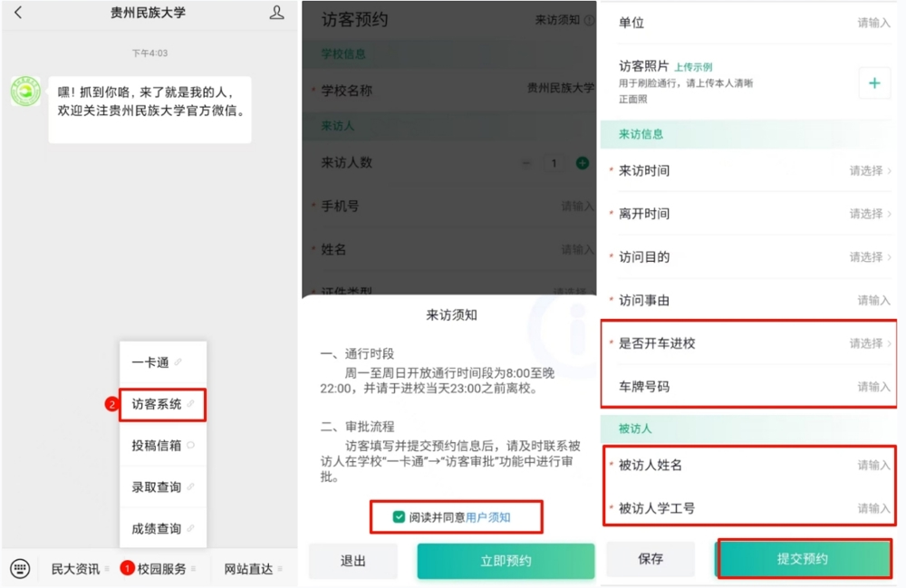The image size is (906, 588).
Task: Open the 离开时间 picker
Action: (749, 214)
